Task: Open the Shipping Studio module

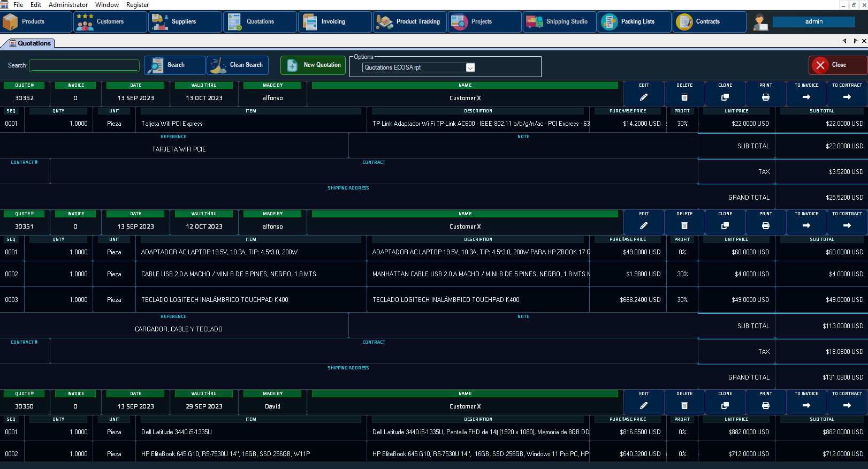Action: (x=559, y=22)
